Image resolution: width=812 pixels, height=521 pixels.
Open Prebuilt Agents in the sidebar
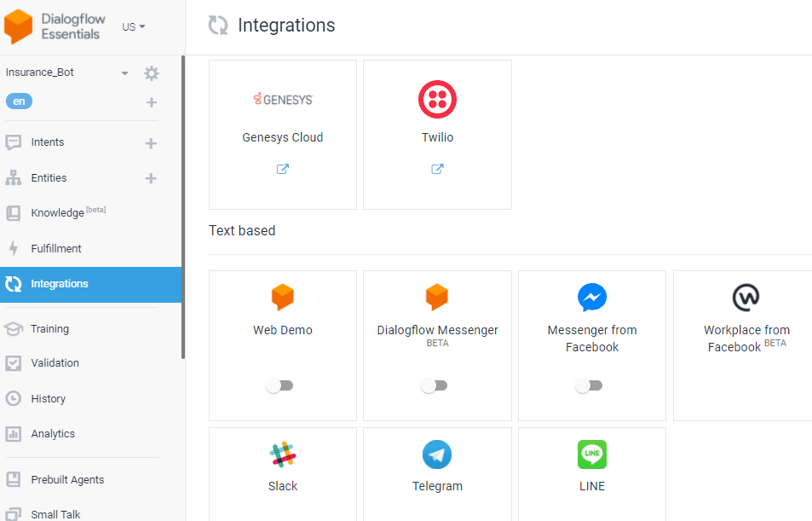(67, 479)
